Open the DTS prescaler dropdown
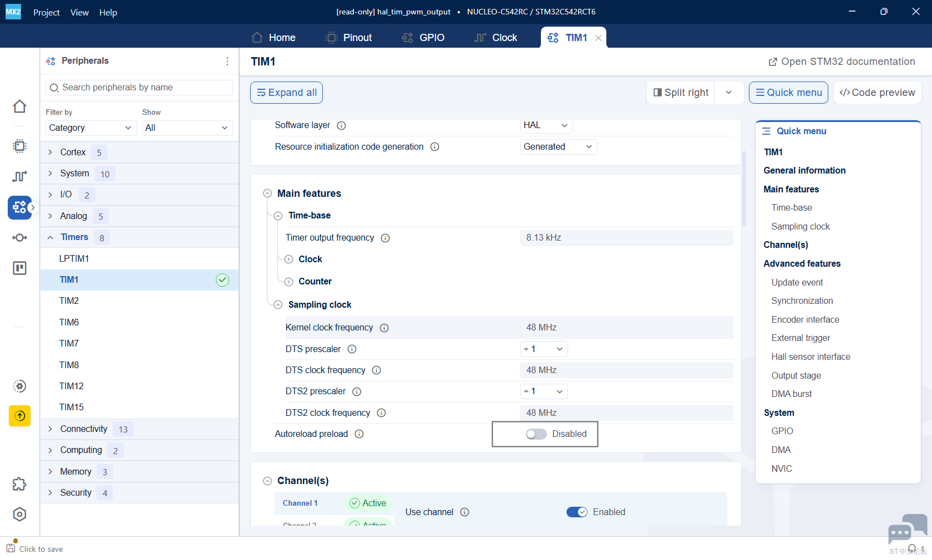 [544, 349]
